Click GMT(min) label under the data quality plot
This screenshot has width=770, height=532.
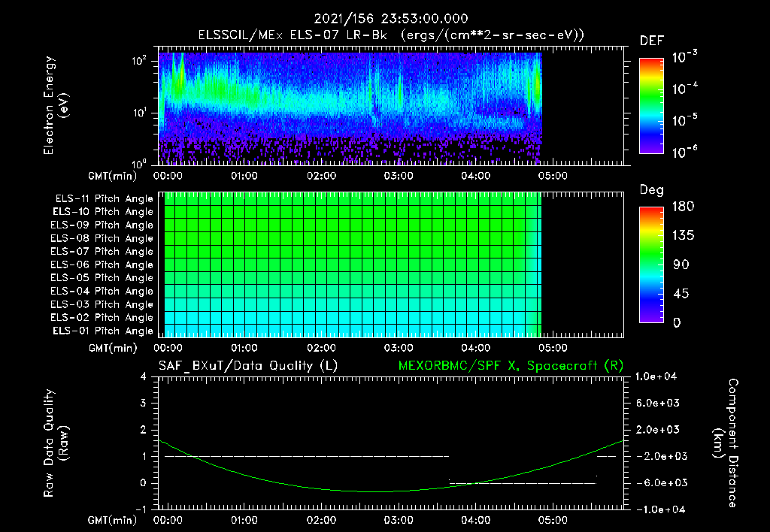tap(113, 520)
